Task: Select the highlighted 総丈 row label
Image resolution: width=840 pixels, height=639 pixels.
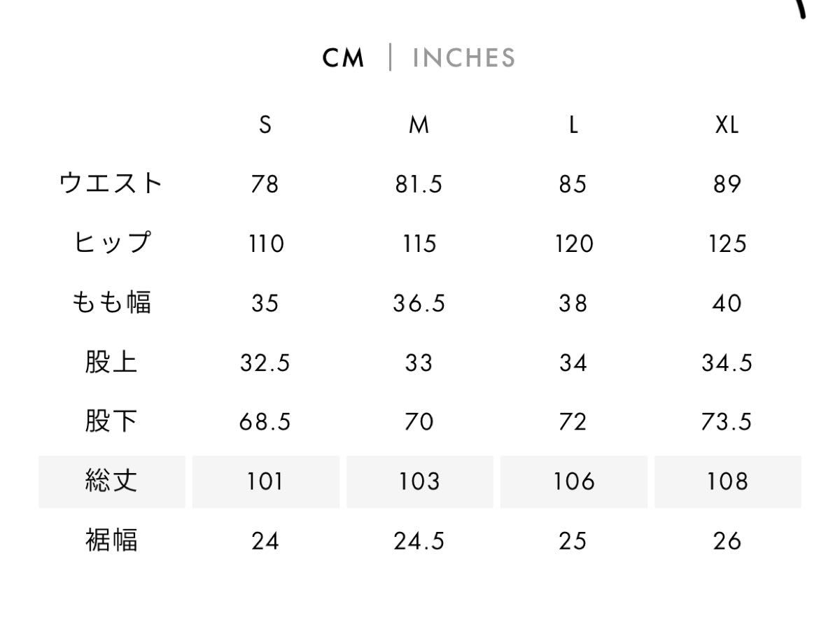Action: pyautogui.click(x=112, y=482)
